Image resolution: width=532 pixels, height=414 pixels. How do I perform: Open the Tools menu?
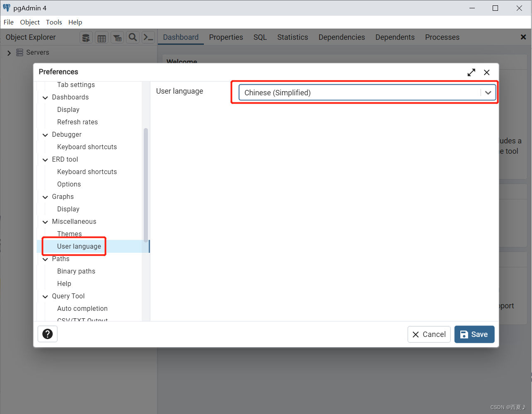click(54, 22)
